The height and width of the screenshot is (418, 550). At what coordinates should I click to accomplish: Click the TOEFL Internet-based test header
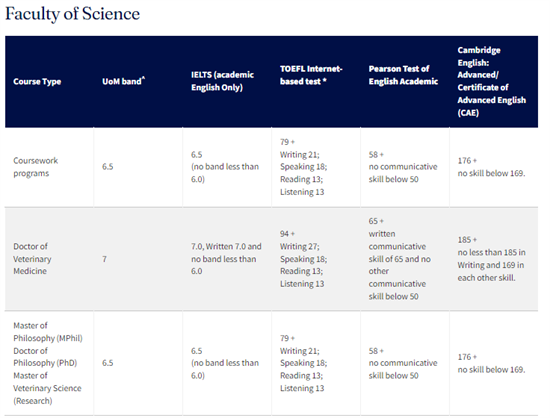click(x=311, y=75)
